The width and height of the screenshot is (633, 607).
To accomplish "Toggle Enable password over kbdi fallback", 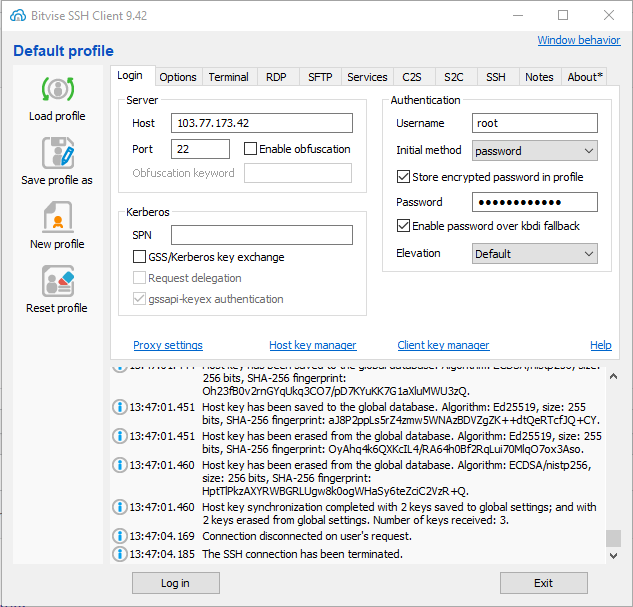I will pyautogui.click(x=403, y=226).
